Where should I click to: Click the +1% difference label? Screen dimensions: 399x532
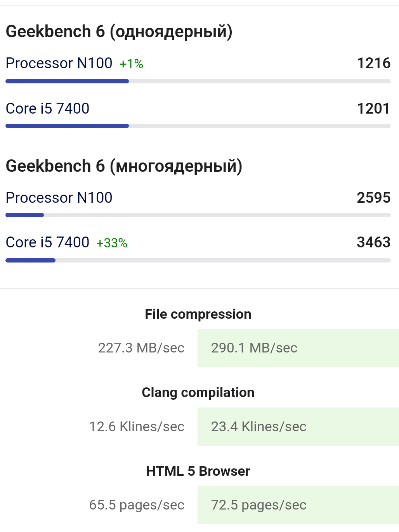click(x=131, y=64)
